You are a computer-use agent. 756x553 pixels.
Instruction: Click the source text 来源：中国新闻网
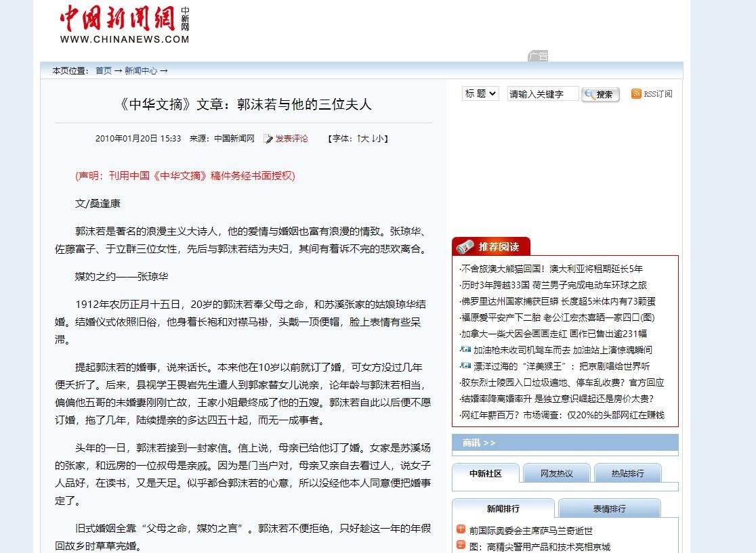(x=222, y=139)
